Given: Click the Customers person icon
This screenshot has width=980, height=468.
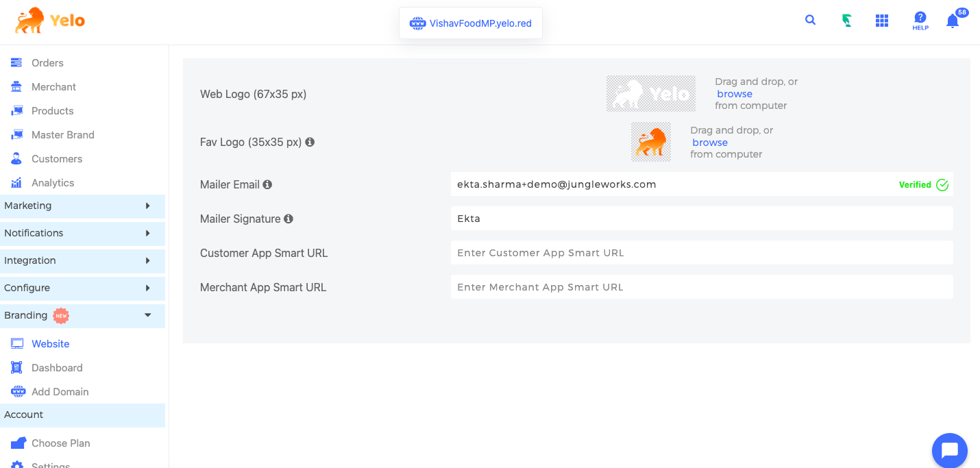Looking at the screenshot, I should [x=16, y=158].
